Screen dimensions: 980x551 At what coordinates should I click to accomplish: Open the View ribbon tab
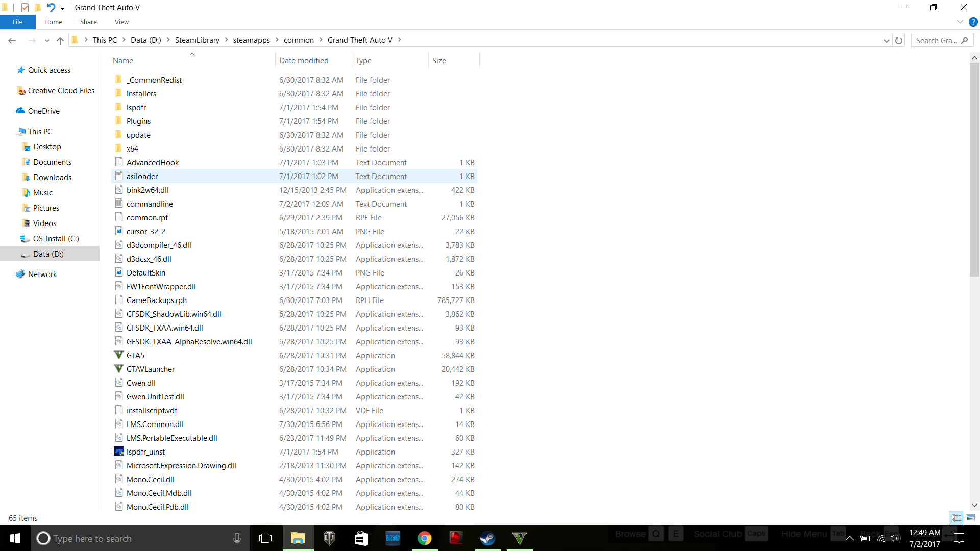[x=121, y=22]
